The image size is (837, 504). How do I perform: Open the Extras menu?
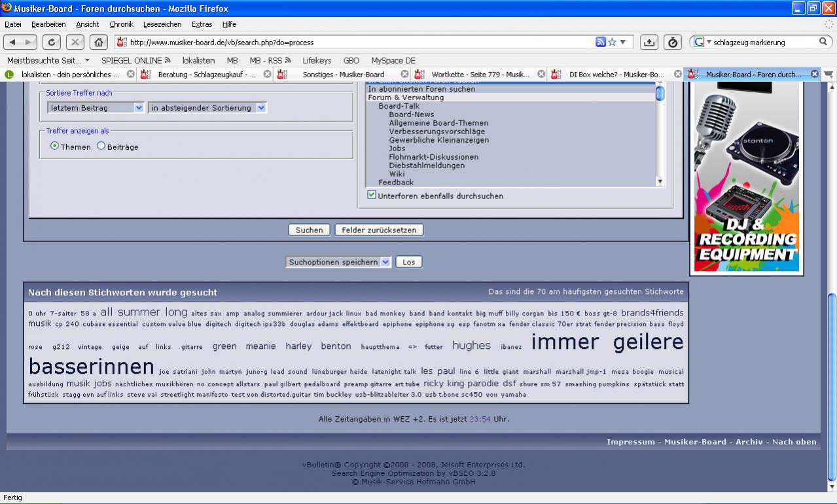click(x=202, y=24)
